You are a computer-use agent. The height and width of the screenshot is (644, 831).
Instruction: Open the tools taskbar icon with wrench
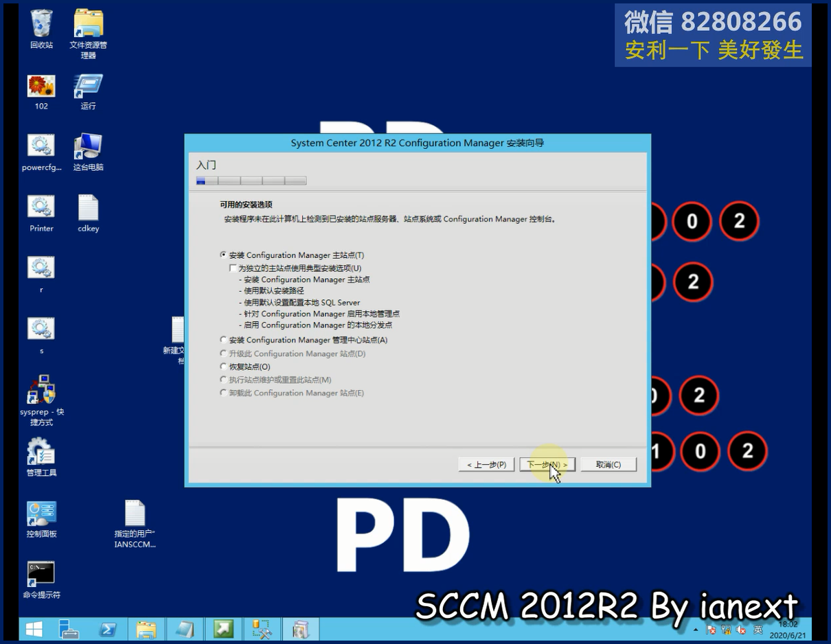(x=262, y=628)
